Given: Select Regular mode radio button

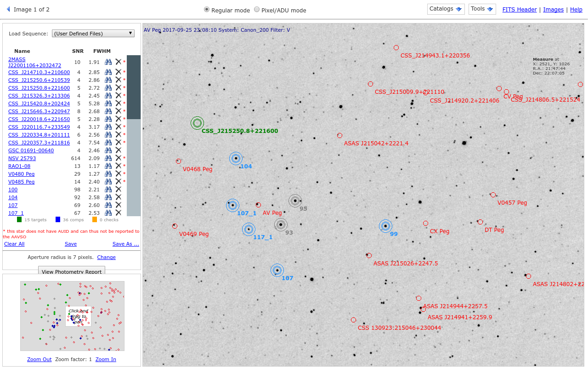Looking at the screenshot, I should [x=207, y=10].
